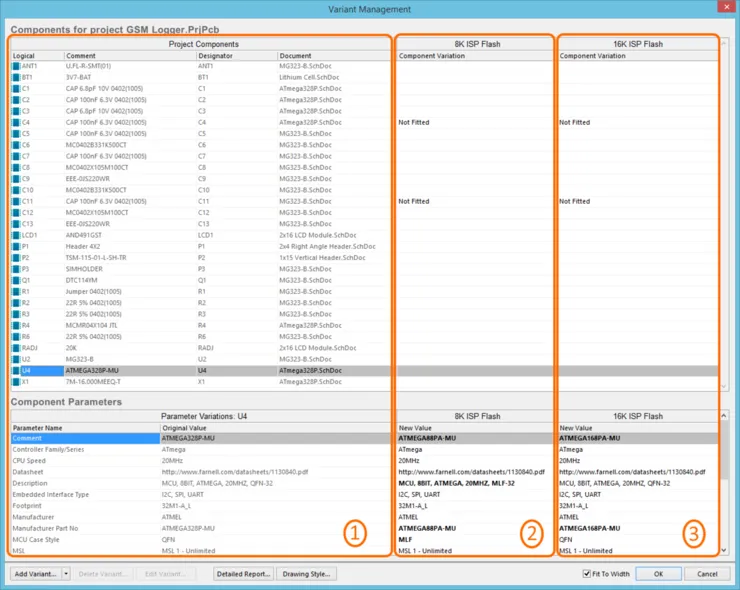
Task: Click the component icon beside R2
Action: pos(16,303)
